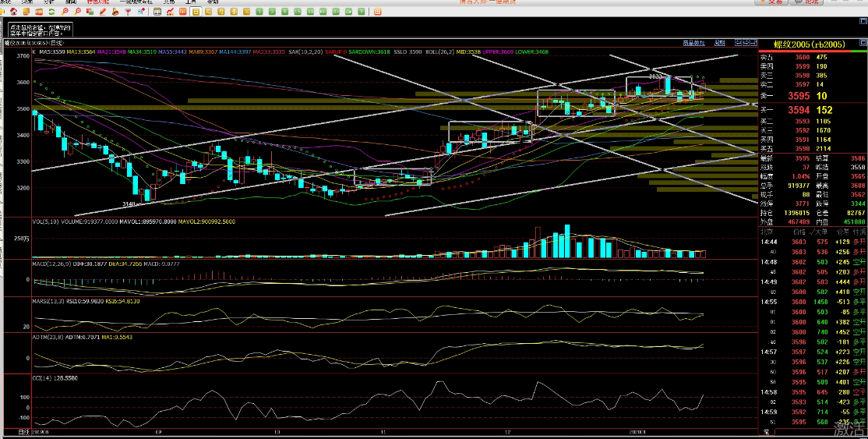Switch to the 3-minute period button
The width and height of the screenshot is (868, 439).
[x=272, y=11]
